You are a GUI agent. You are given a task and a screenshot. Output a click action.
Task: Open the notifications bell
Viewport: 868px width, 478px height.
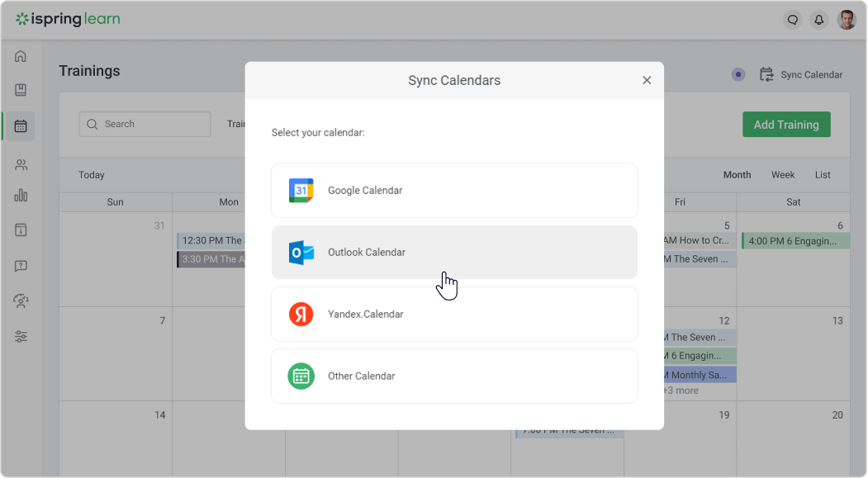click(x=818, y=20)
